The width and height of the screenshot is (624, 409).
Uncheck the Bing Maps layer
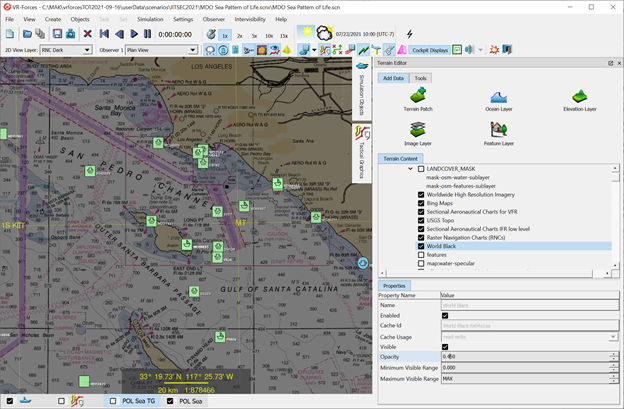point(421,203)
